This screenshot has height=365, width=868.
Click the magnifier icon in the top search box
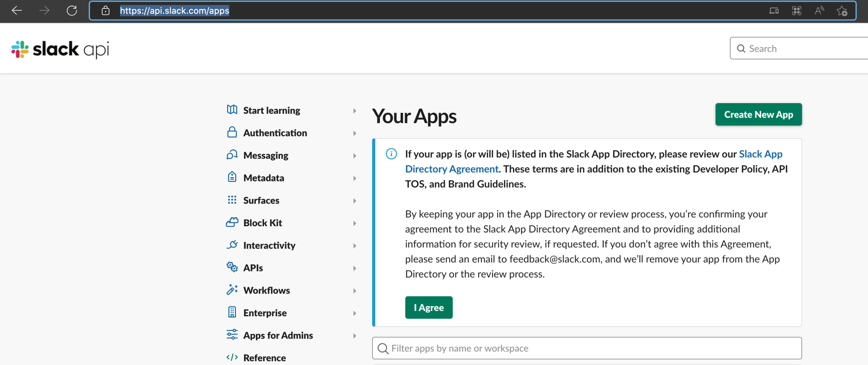pyautogui.click(x=741, y=49)
